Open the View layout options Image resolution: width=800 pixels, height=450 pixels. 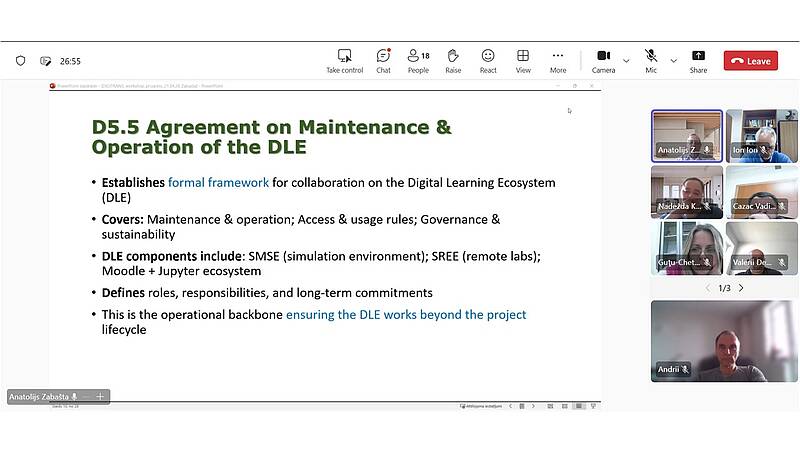coord(523,56)
